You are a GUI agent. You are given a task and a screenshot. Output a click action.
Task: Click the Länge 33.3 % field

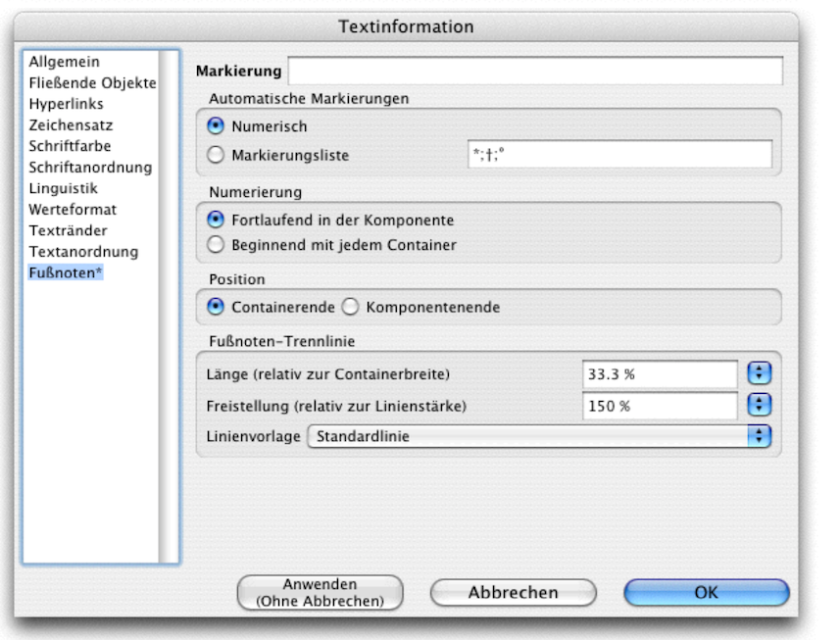pos(659,373)
